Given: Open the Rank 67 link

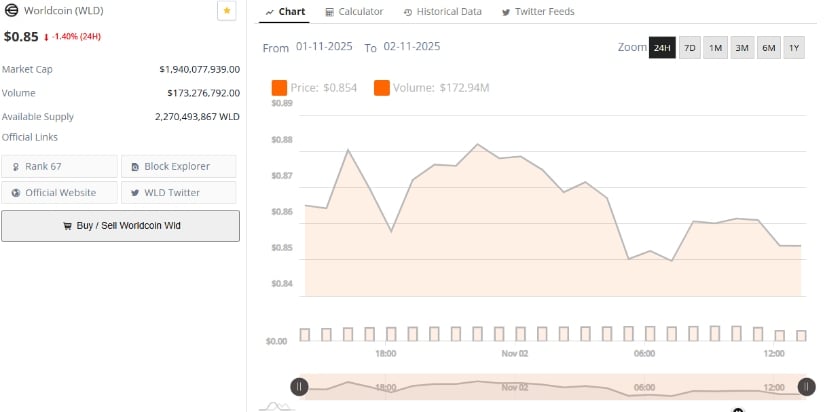Looking at the screenshot, I should tap(59, 166).
